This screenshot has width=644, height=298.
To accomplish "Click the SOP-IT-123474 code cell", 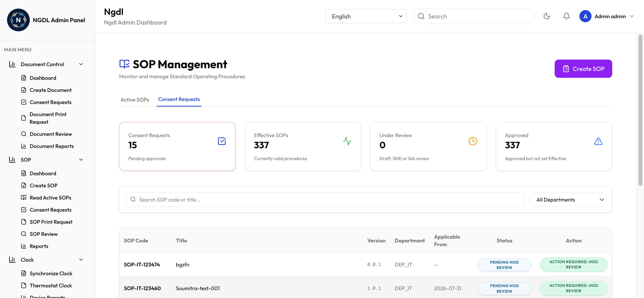I will coord(142,265).
